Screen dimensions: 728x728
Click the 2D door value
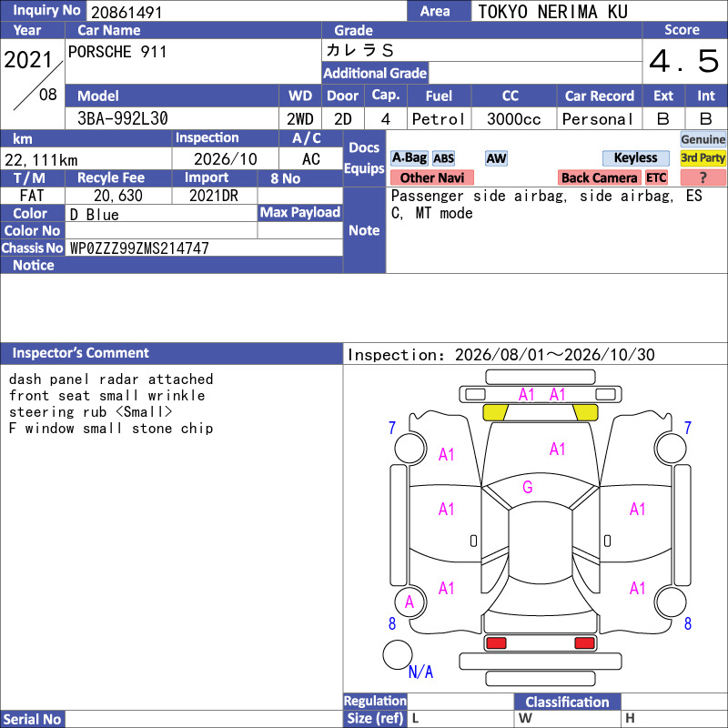tap(343, 119)
